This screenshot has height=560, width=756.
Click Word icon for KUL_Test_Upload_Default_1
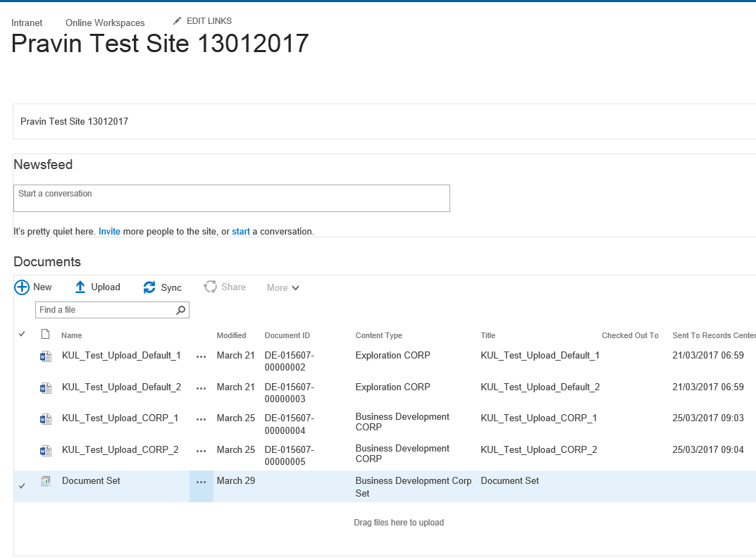pyautogui.click(x=46, y=356)
